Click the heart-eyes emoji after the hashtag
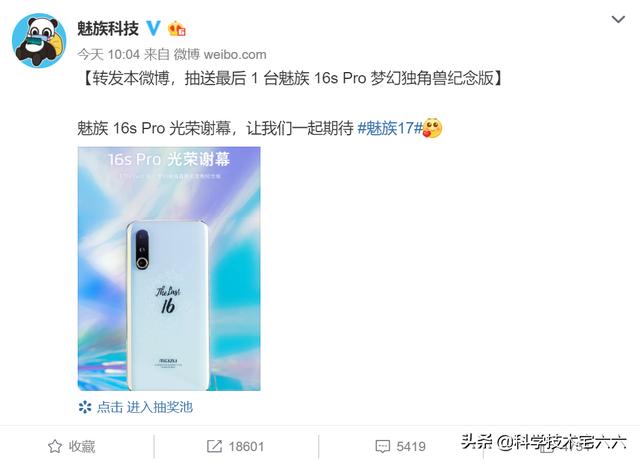Viewport: 640px width, 463px height. click(x=432, y=128)
